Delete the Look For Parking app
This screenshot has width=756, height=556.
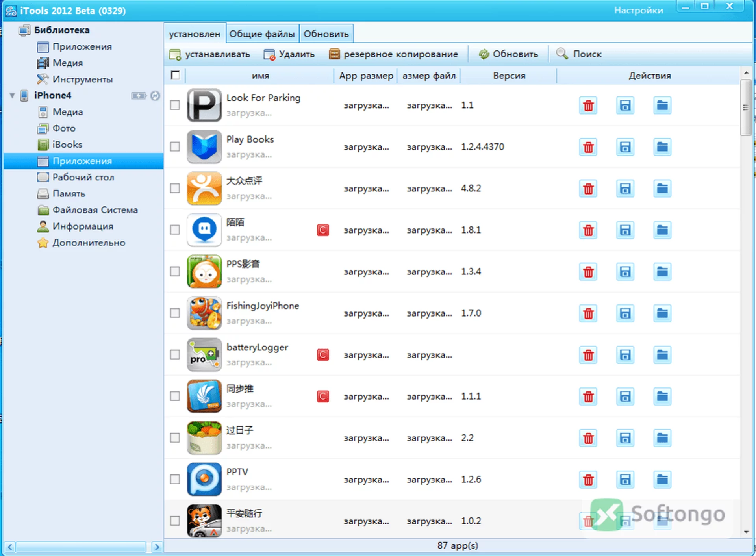coord(588,106)
